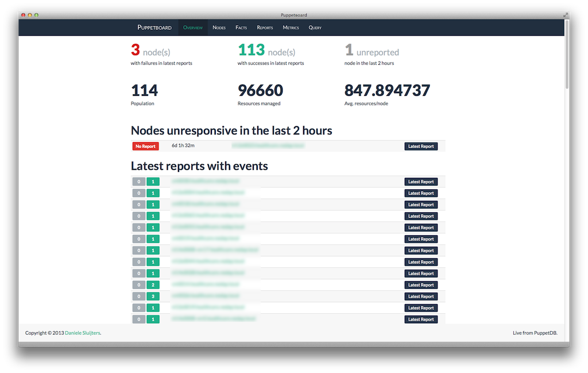Open Latest Report for the unresponsive node
Screen dimensions: 588x373
coord(421,146)
